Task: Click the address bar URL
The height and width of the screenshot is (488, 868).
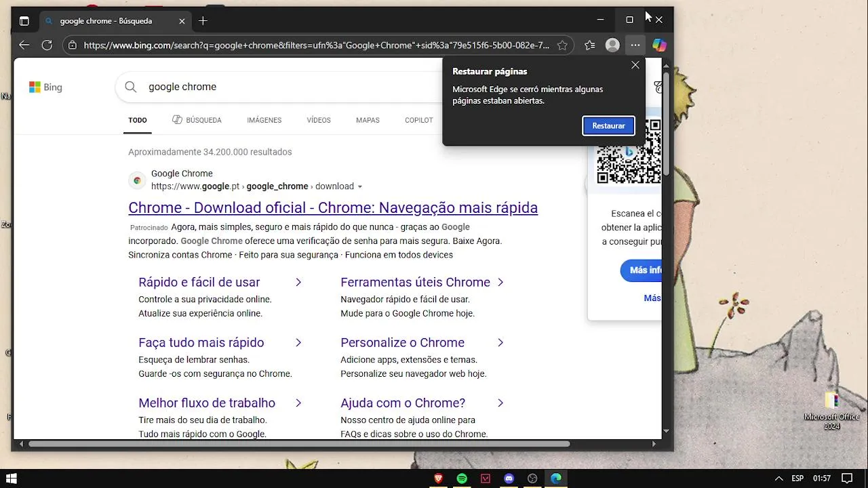Action: pos(316,45)
